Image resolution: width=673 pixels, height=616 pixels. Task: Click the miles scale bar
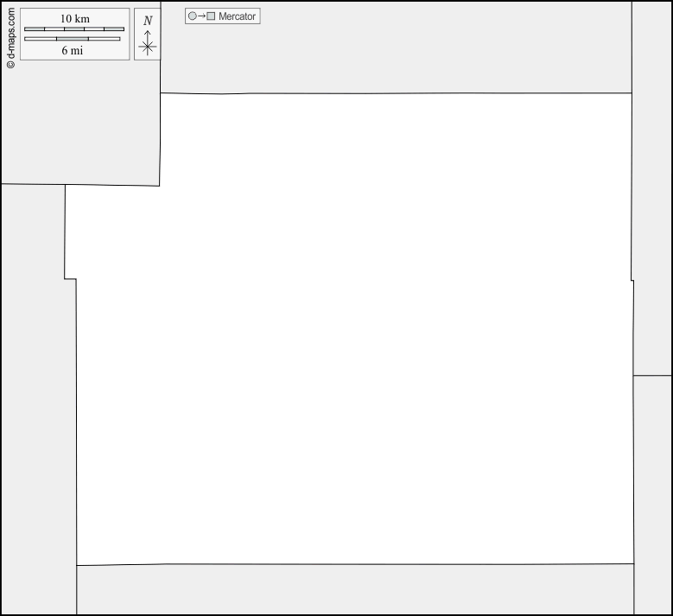[x=73, y=39]
